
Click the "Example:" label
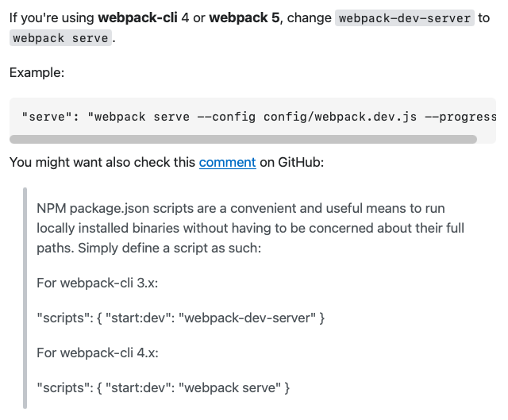click(x=37, y=72)
